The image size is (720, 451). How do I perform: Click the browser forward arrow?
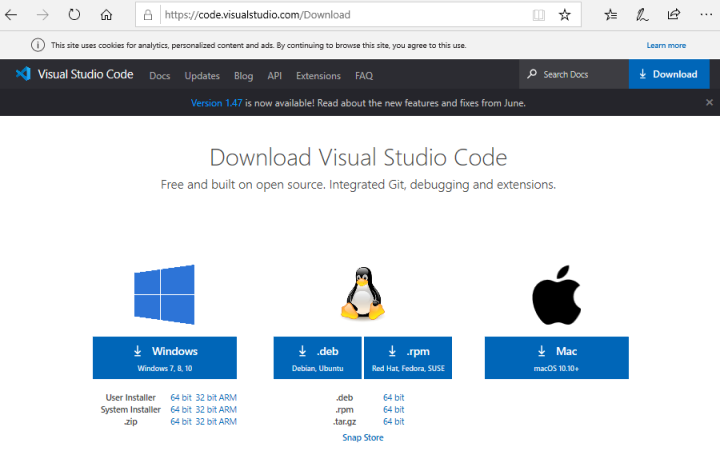pos(42,15)
